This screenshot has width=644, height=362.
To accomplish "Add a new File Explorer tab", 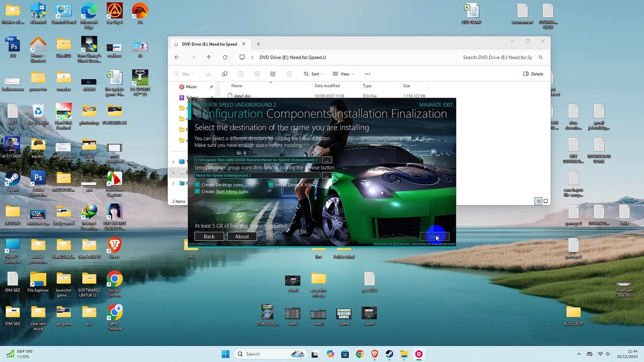I will (x=259, y=44).
